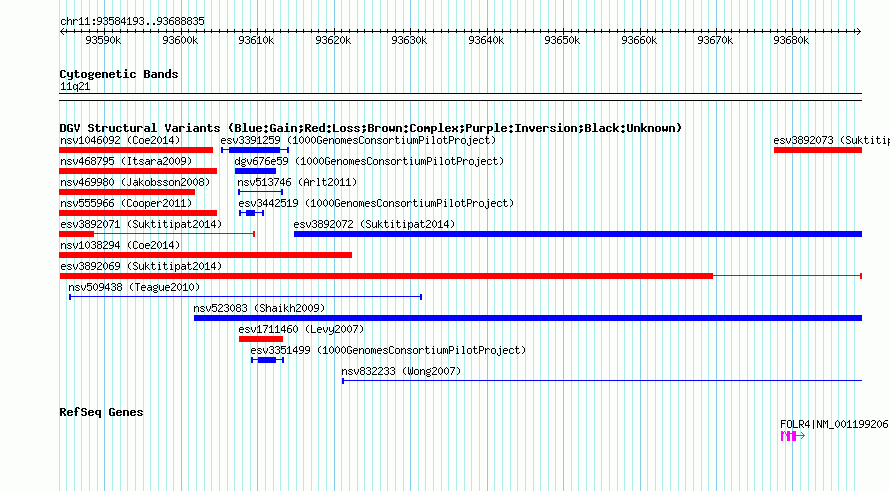
Task: Click the magenta FOLR4 gene glyph
Action: pos(793,436)
